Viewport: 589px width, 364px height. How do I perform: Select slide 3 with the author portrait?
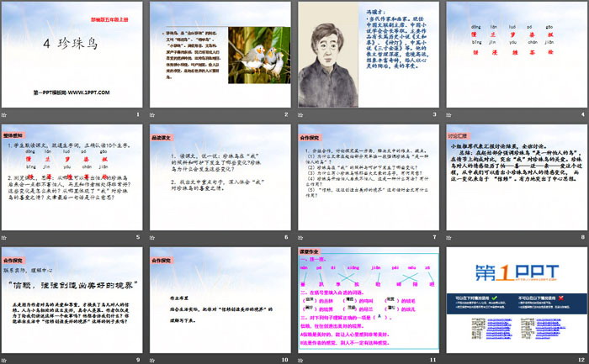point(369,55)
